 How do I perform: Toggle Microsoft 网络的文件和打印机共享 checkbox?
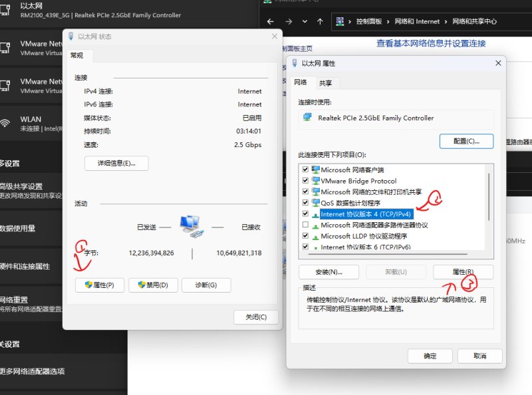pos(305,192)
